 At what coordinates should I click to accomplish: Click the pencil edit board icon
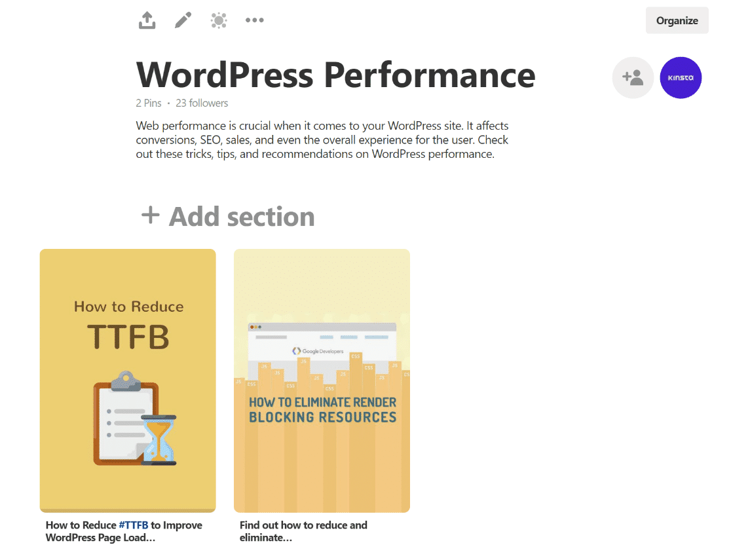click(x=183, y=20)
